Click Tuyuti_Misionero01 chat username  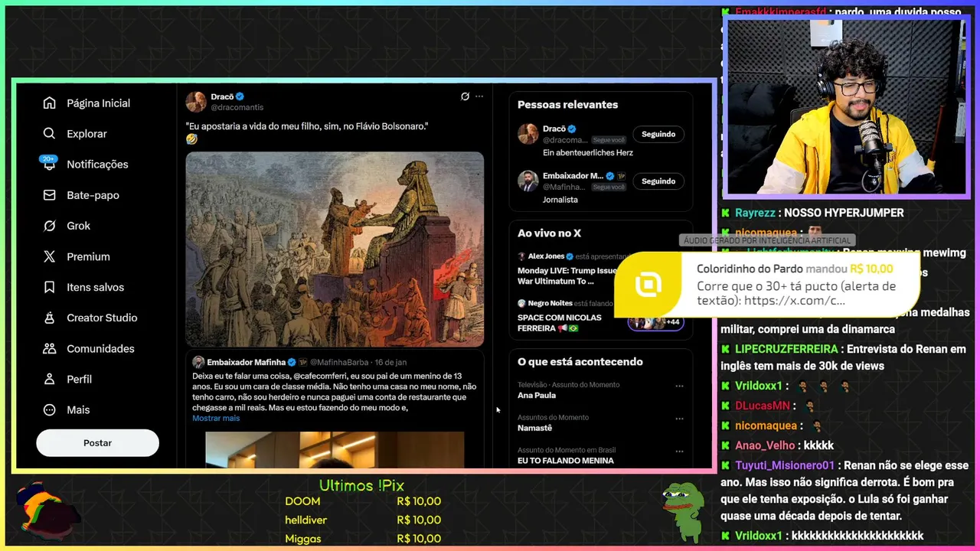tap(785, 465)
